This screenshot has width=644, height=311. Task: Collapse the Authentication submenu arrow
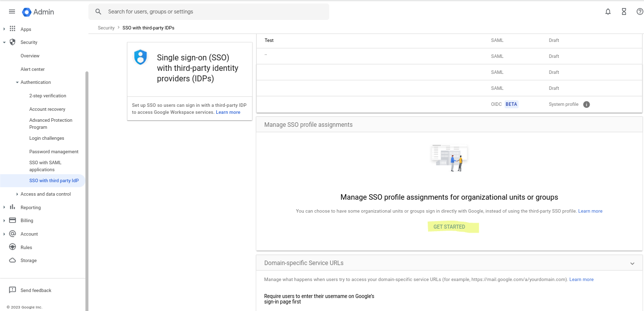tap(17, 82)
